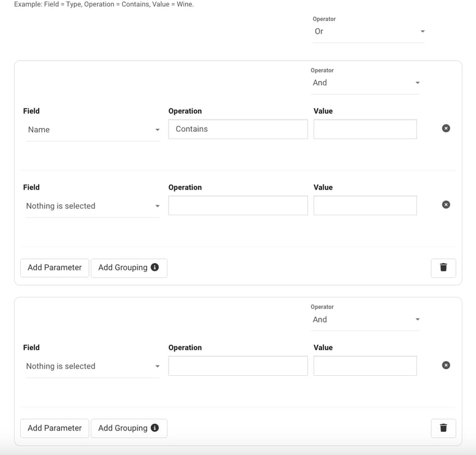This screenshot has height=455, width=476.
Task: Click the Operation box in second group
Action: point(238,365)
